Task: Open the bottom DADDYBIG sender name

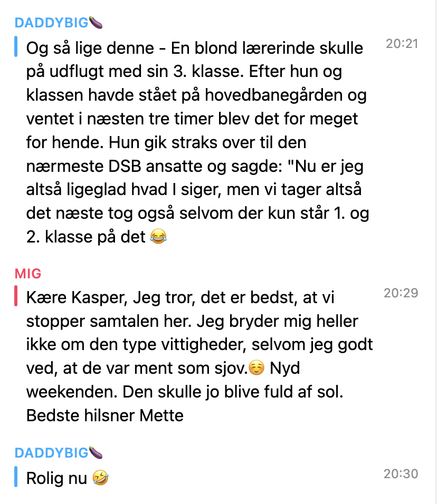Action: point(51,453)
